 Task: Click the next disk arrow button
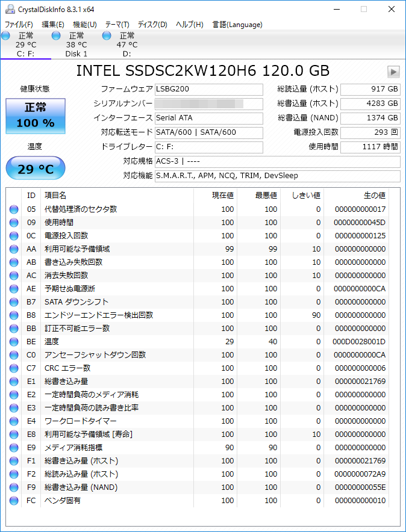[393, 72]
